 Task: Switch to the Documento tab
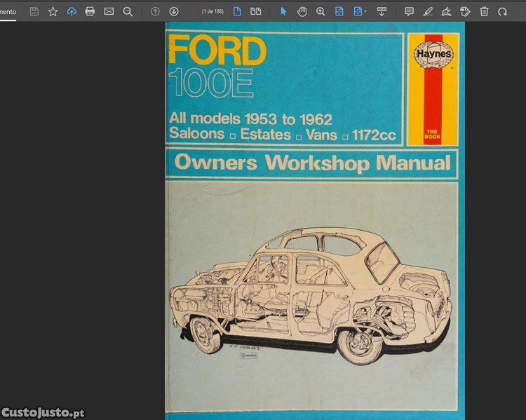pos(8,11)
